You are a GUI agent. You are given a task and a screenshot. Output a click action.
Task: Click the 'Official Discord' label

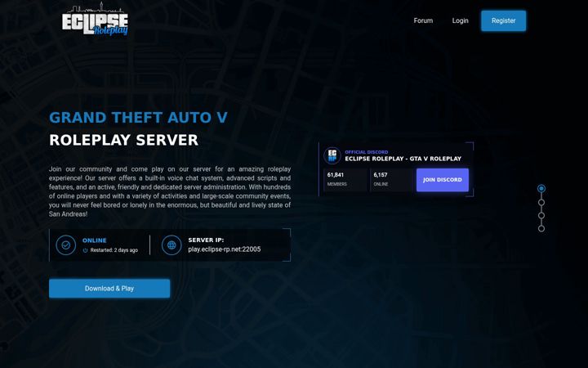click(x=367, y=152)
